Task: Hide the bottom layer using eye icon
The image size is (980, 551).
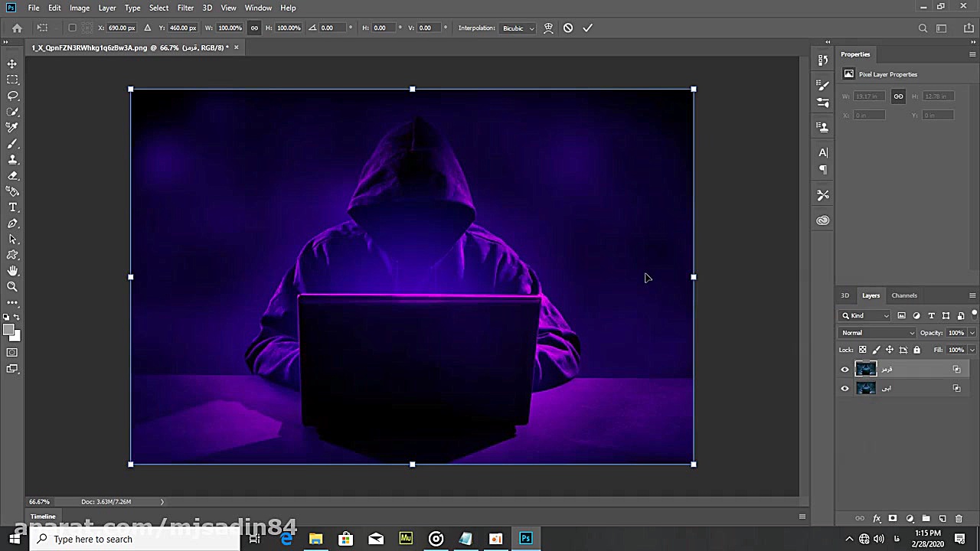Action: tap(845, 389)
